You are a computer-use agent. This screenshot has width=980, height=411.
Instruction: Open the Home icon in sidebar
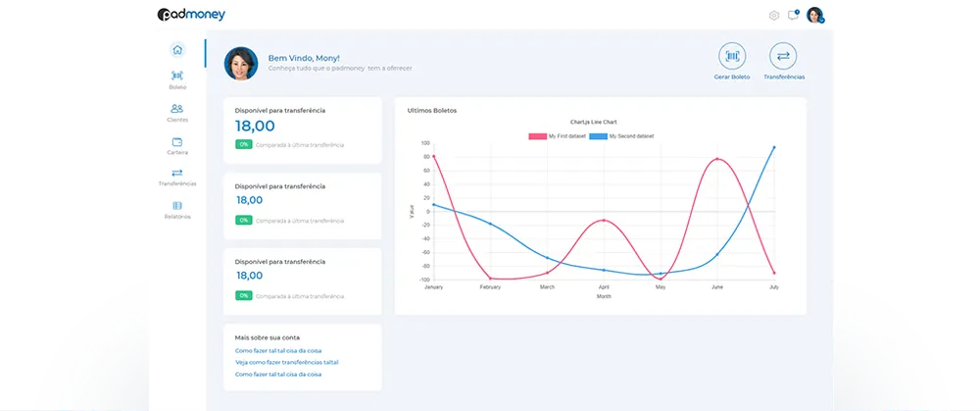[177, 50]
